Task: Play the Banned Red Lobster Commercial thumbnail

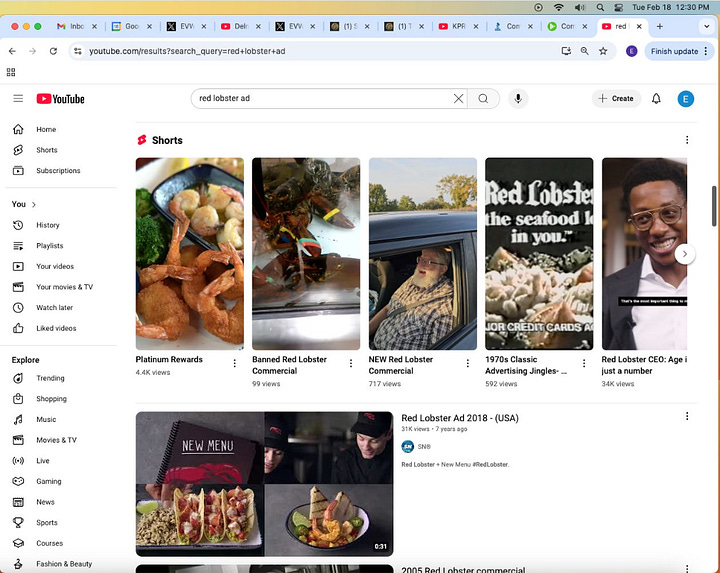Action: pyautogui.click(x=306, y=254)
